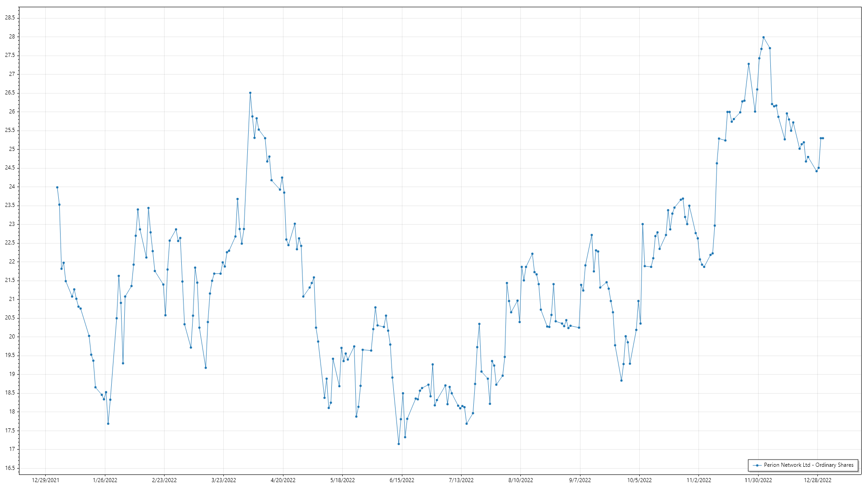This screenshot has height=488, width=868.
Task: Select the 9/7/2022 x-axis date label
Action: tap(580, 480)
